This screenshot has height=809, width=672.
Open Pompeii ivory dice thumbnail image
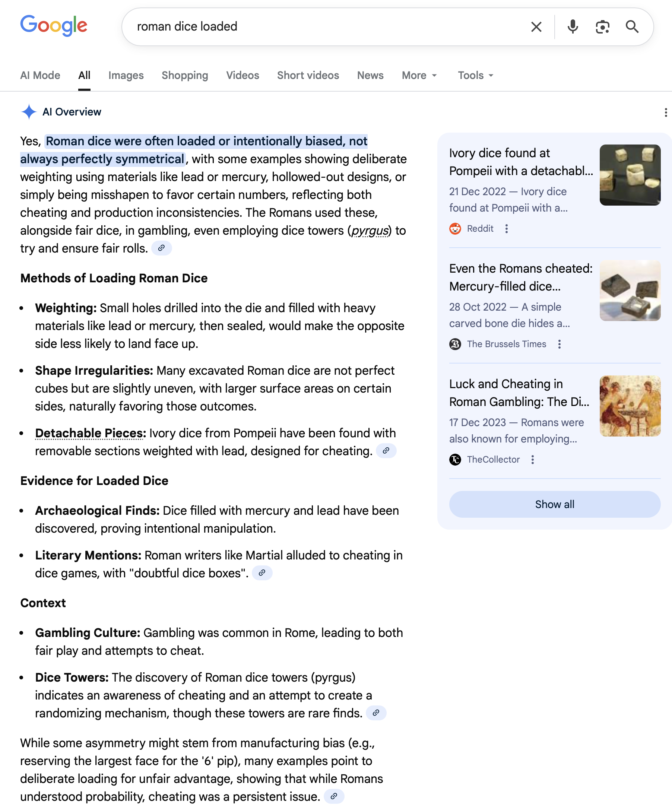[x=630, y=175]
